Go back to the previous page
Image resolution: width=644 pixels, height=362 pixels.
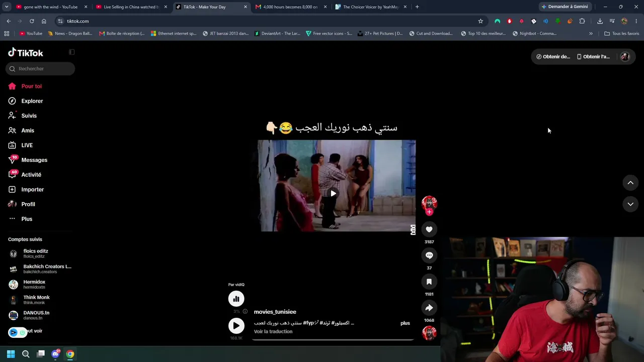pyautogui.click(x=9, y=21)
